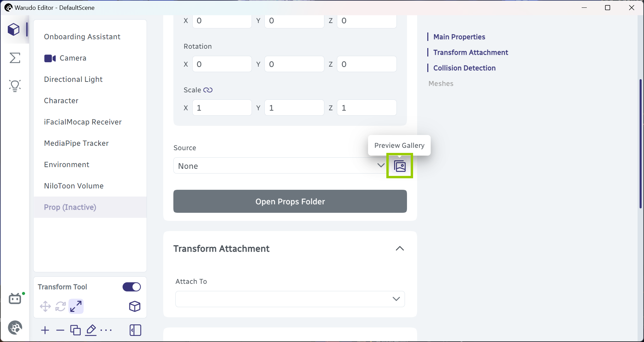Image resolution: width=644 pixels, height=342 pixels.
Task: Toggle the Transform Tool switch
Action: coord(132,287)
